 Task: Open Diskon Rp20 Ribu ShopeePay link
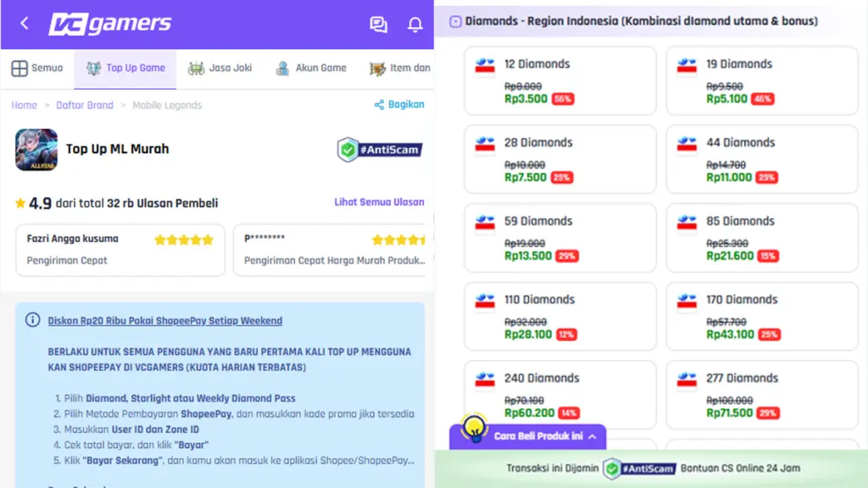165,321
